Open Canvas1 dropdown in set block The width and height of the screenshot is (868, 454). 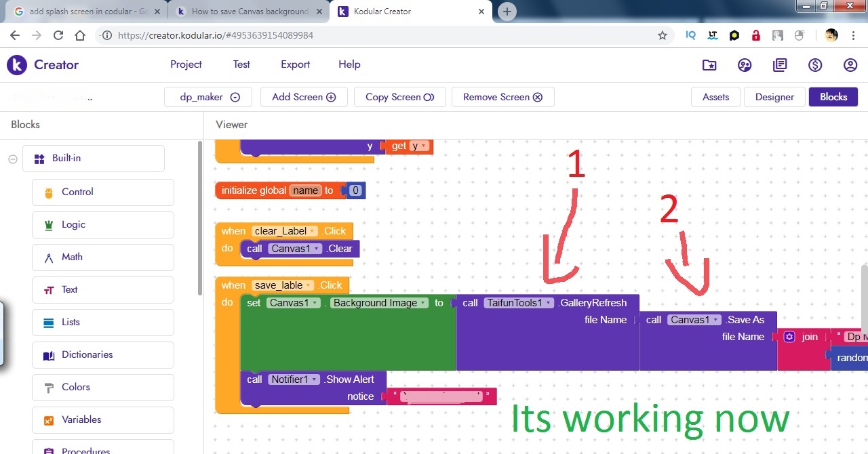click(293, 303)
